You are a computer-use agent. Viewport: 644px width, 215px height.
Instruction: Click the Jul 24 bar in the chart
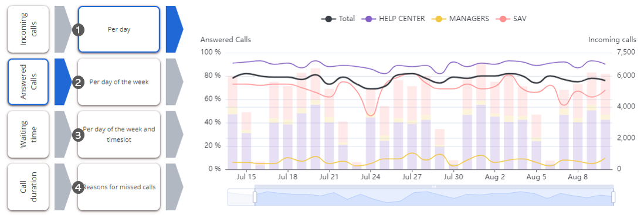pos(371,129)
